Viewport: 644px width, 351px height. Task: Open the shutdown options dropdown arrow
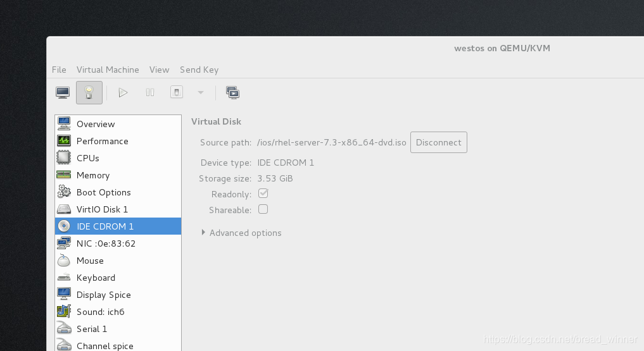tap(201, 93)
